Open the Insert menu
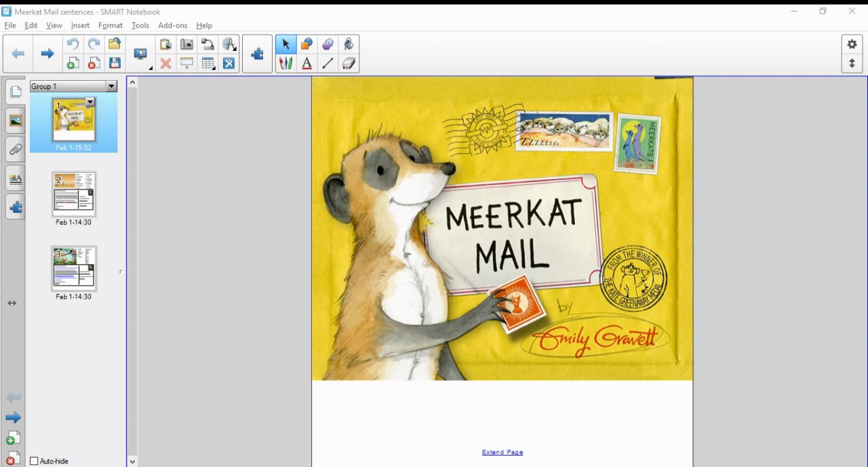868x467 pixels. [x=80, y=26]
